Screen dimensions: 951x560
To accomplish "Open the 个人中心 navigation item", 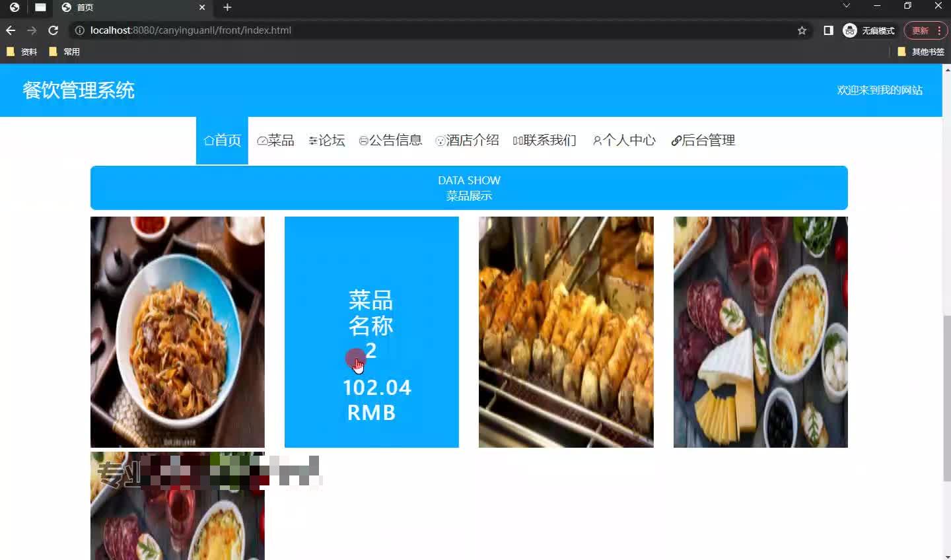I will [624, 140].
